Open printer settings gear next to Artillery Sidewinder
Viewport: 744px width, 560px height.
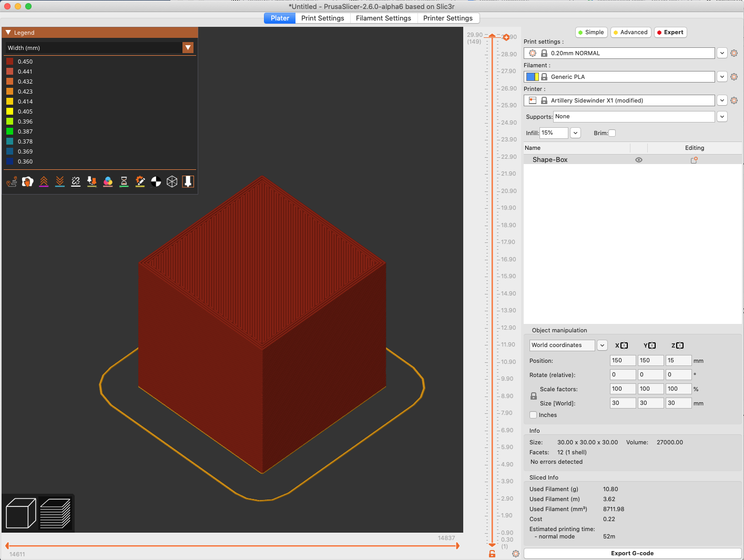coord(734,100)
